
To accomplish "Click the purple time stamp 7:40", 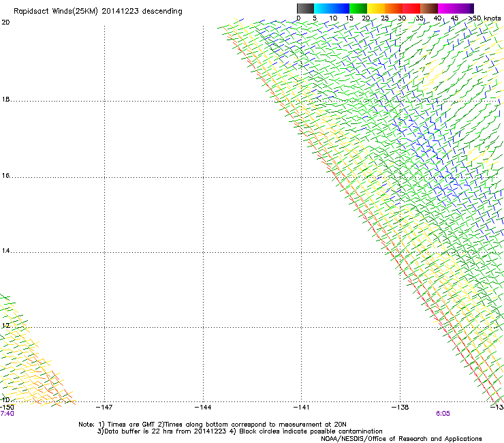I will coord(7,414).
